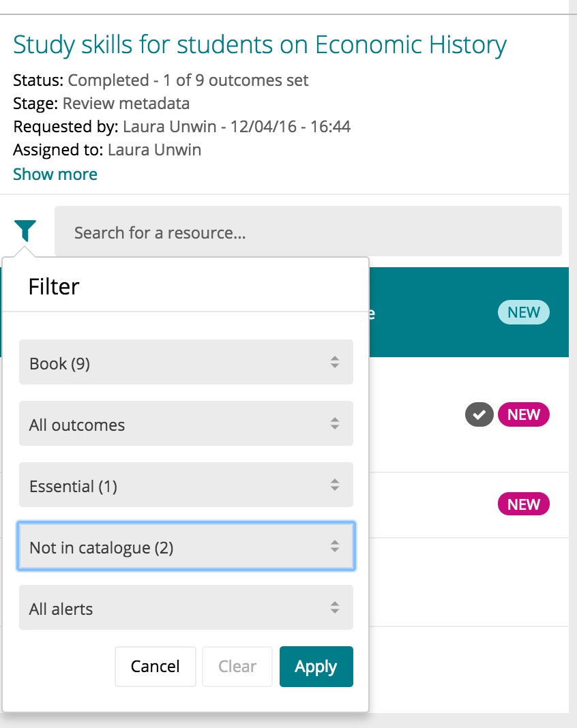Apply the selected filters
Screen dimensions: 577x728
316,666
